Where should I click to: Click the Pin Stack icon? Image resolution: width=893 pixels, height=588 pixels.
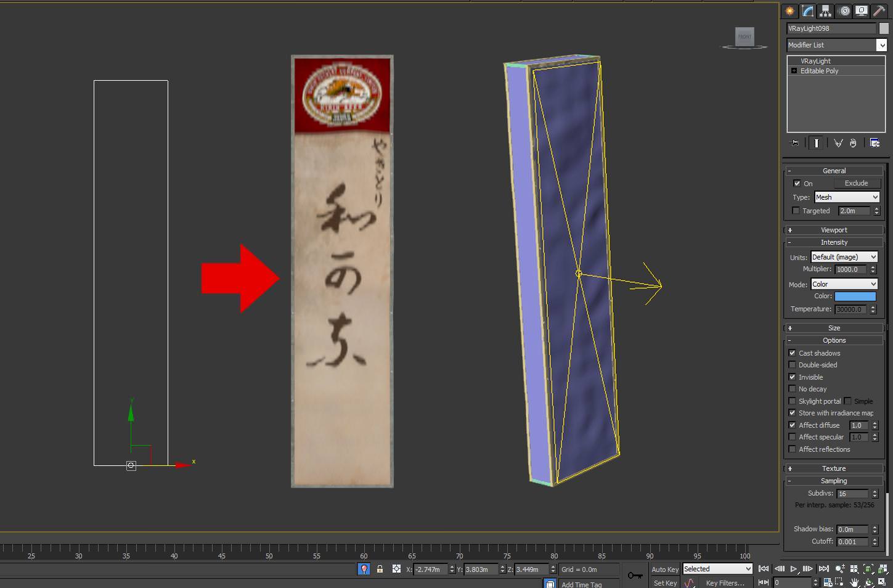click(x=795, y=143)
